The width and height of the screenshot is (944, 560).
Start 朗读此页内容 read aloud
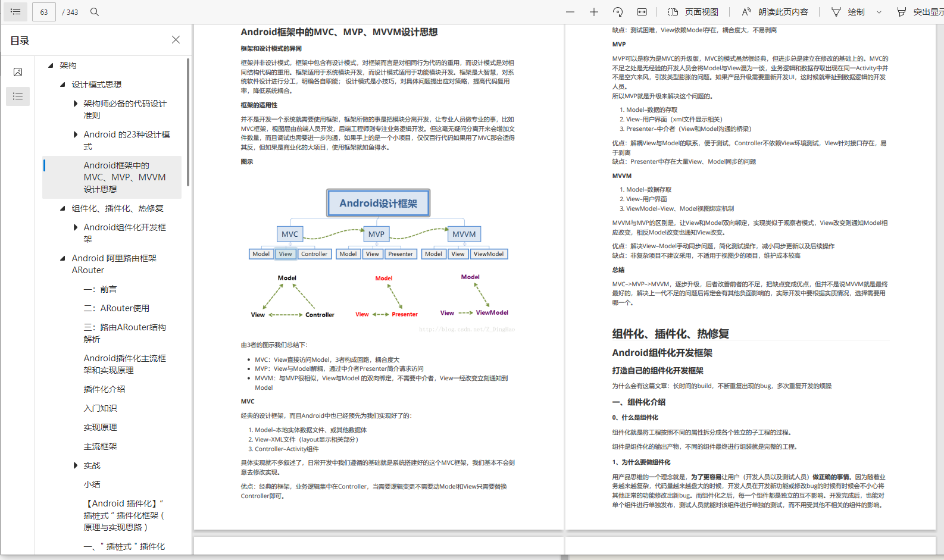pos(775,12)
